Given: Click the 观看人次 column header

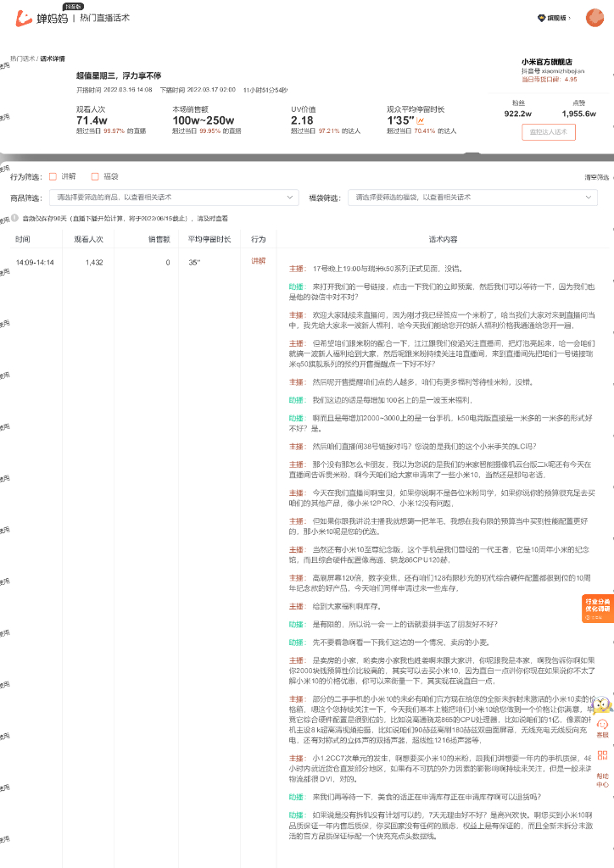Looking at the screenshot, I should click(88, 239).
